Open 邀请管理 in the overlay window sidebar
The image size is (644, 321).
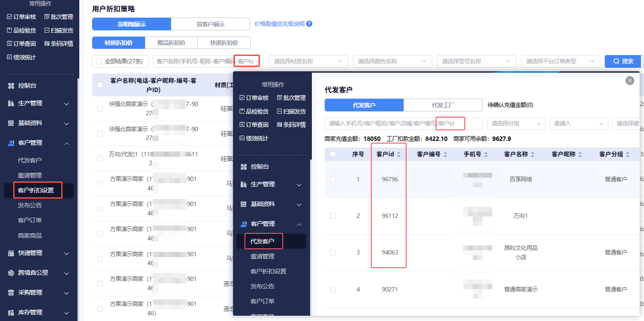[x=263, y=256]
